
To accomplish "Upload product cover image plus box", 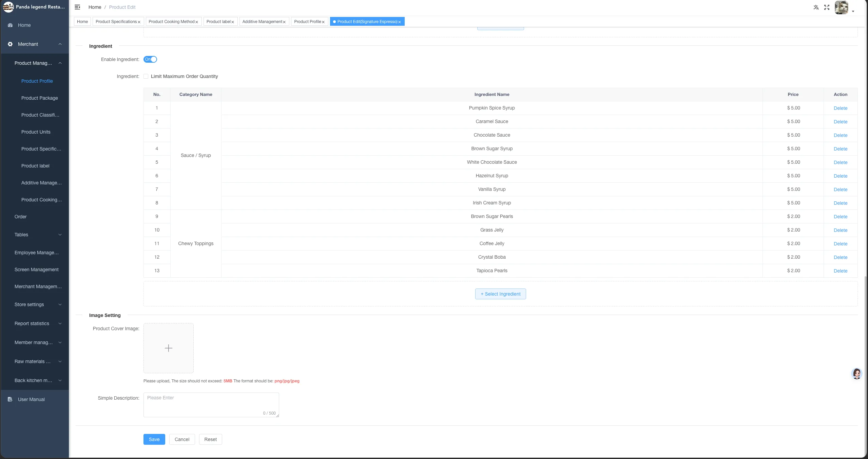I will tap(169, 348).
